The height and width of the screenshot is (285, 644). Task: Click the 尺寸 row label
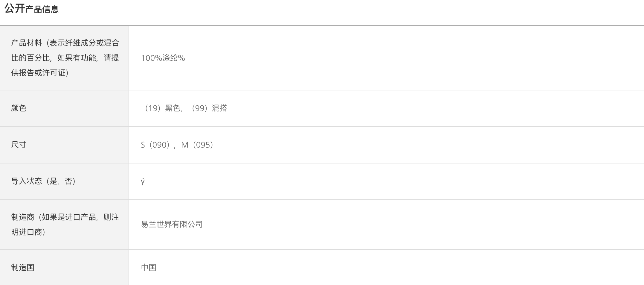(19, 145)
